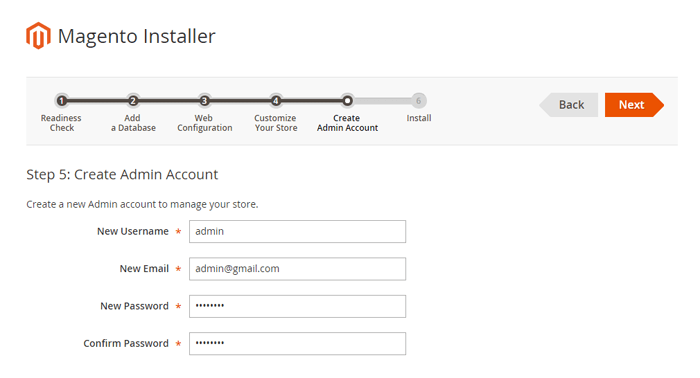Focus the New Username field
Viewport: 700px width, 378px height.
pos(297,231)
